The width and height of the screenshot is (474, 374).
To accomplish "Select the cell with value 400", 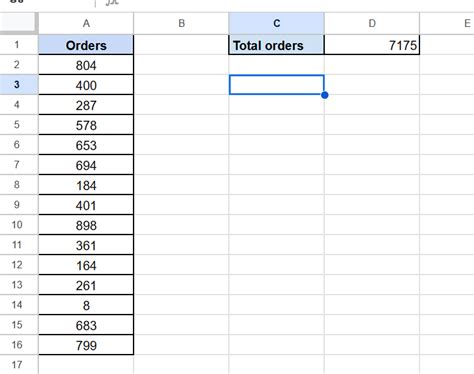I will (86, 85).
